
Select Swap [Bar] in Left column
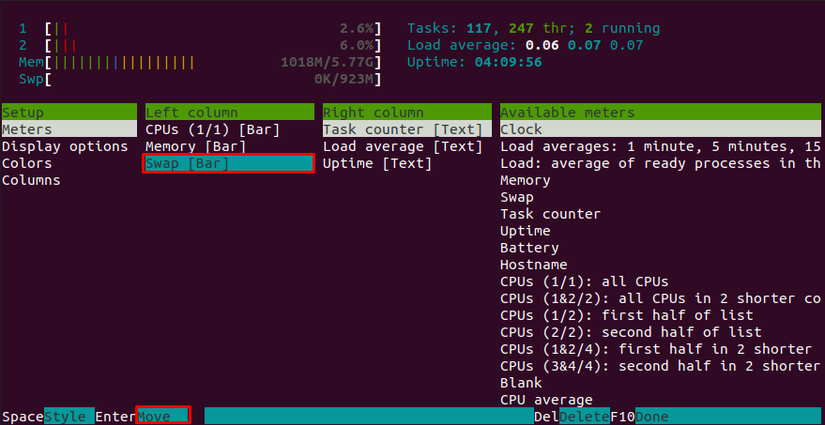coord(229,164)
